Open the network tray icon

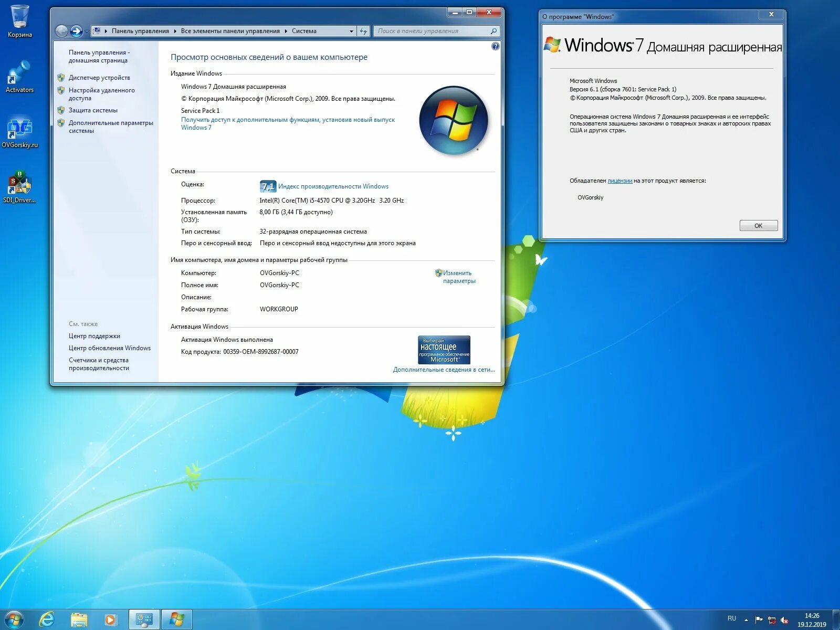point(771,620)
